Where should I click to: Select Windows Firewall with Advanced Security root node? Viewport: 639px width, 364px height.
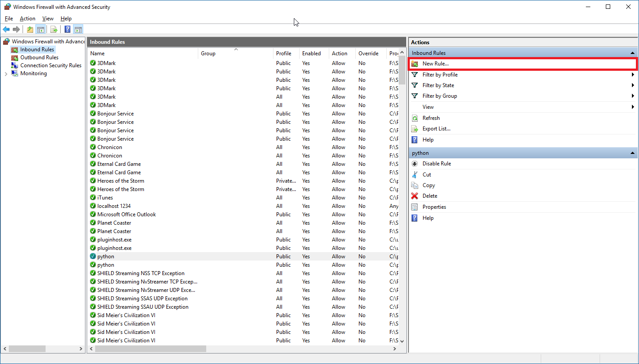click(x=48, y=42)
